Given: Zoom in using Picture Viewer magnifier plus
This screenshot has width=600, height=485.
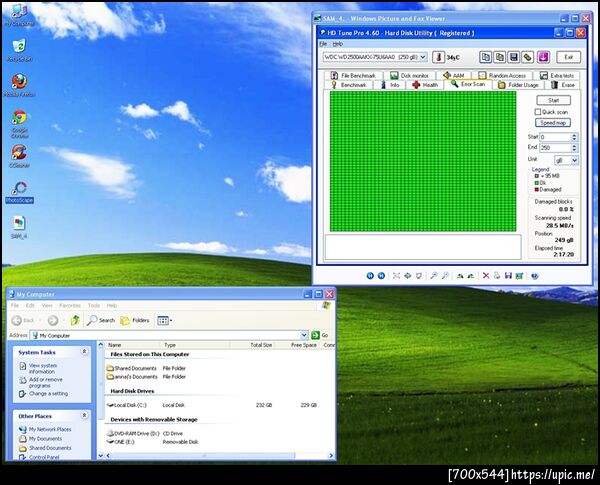Looking at the screenshot, I should tap(434, 276).
